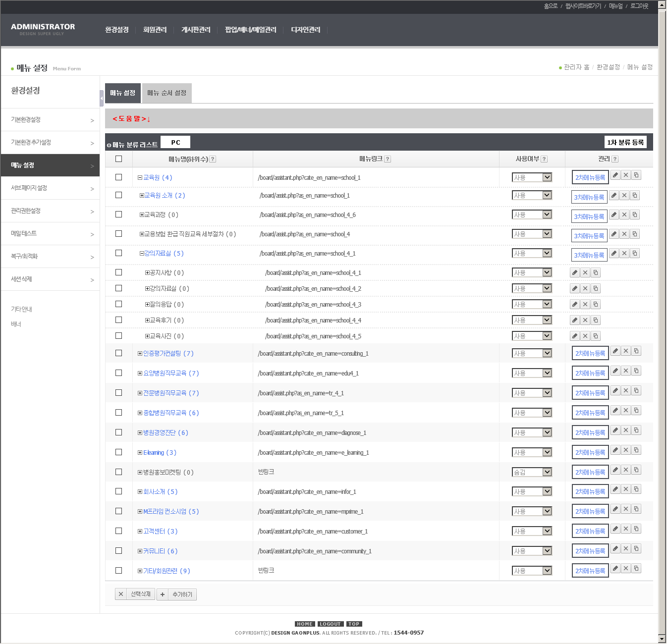
Task: Click help icon next to 메뉴링크 header
Action: tap(388, 159)
